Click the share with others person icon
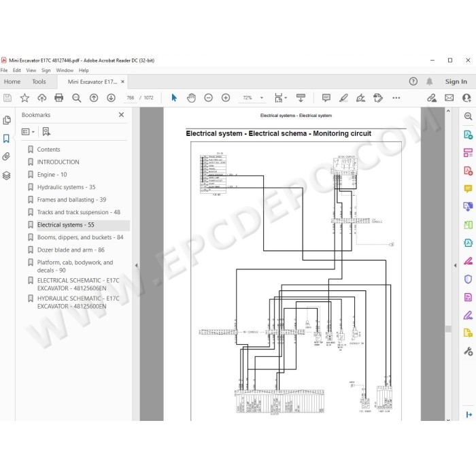 (x=466, y=98)
